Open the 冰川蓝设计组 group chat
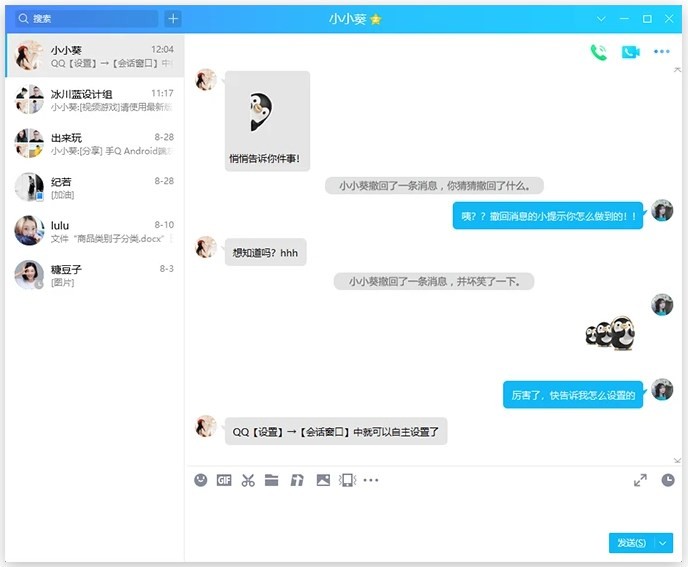The width and height of the screenshot is (688, 567). tap(95, 100)
